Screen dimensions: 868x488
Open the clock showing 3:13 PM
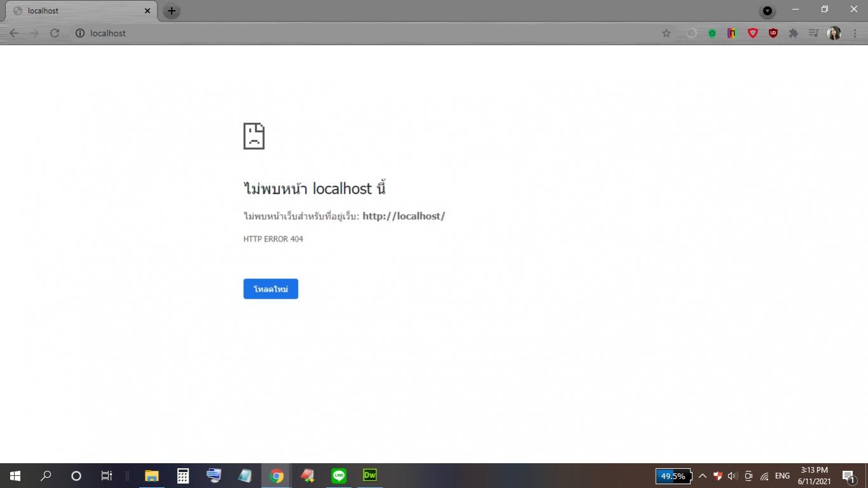[x=814, y=476]
